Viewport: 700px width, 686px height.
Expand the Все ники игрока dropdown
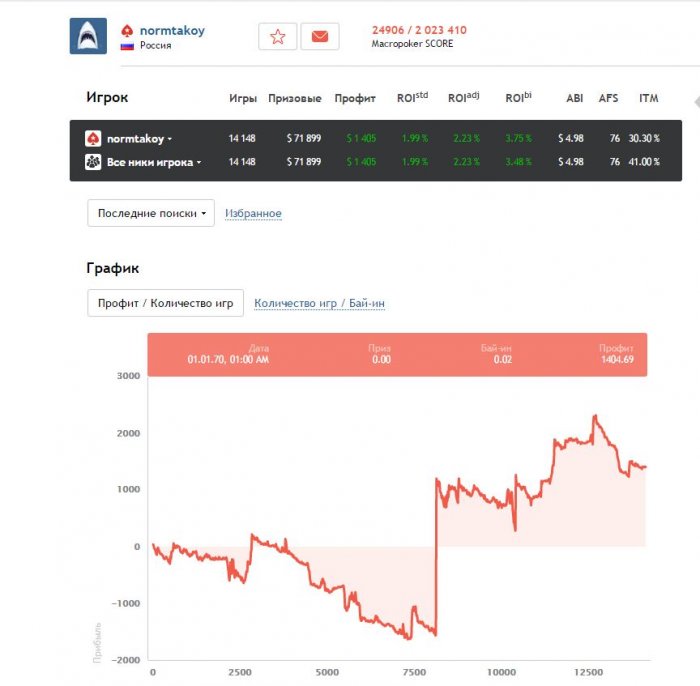pos(199,163)
